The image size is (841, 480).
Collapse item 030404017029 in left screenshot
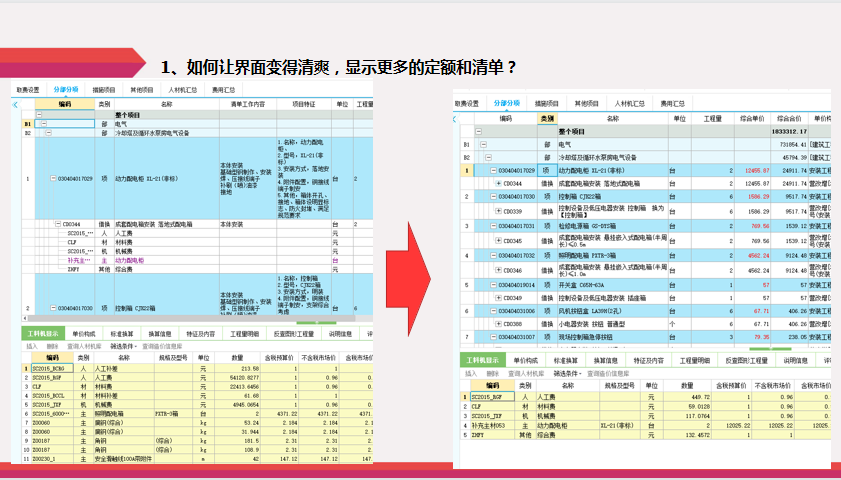pos(53,179)
